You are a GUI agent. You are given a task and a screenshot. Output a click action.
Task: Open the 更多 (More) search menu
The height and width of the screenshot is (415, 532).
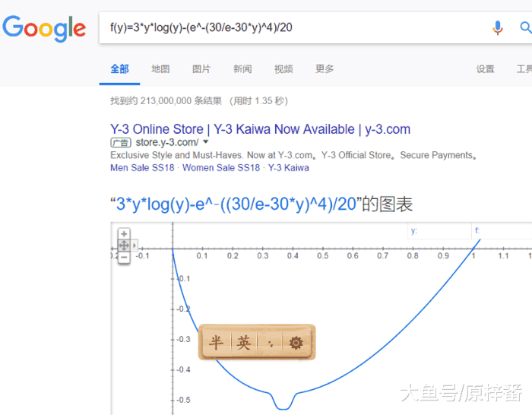(x=325, y=69)
